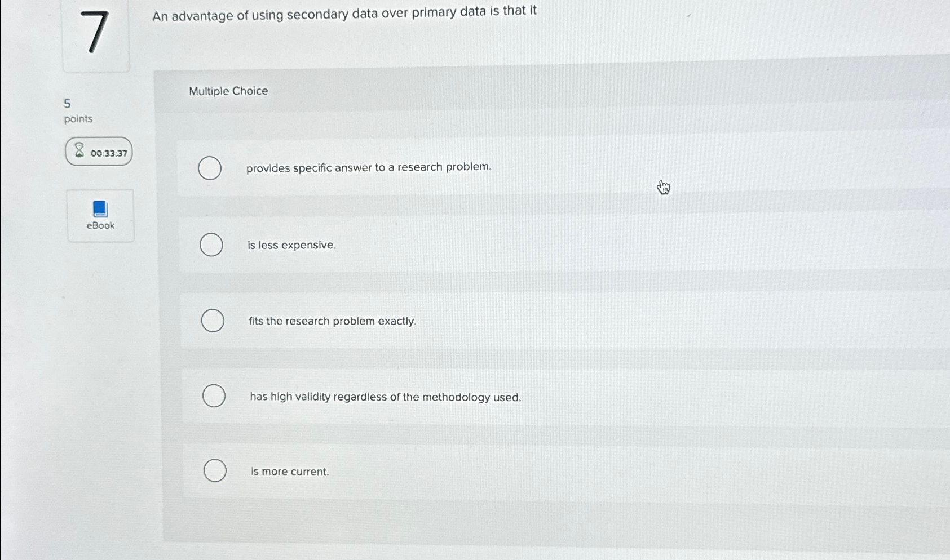This screenshot has width=950, height=560.
Task: Open the eBook resource
Action: pyautogui.click(x=99, y=216)
